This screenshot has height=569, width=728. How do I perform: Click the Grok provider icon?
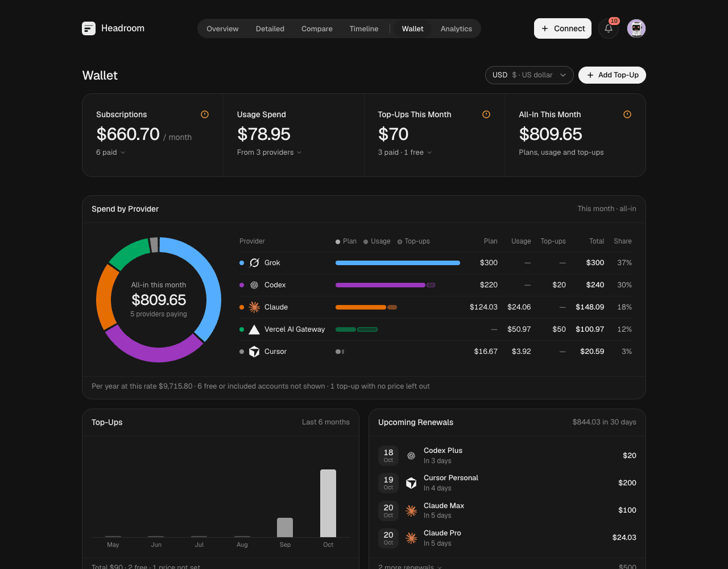(254, 263)
